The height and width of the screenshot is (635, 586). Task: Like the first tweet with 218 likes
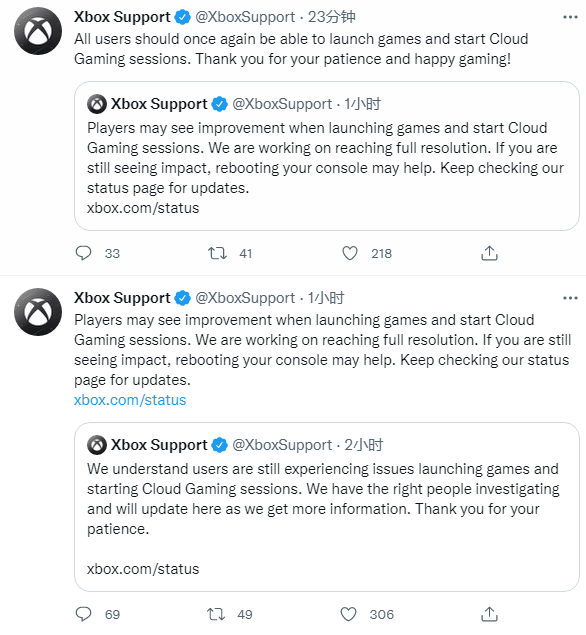350,253
